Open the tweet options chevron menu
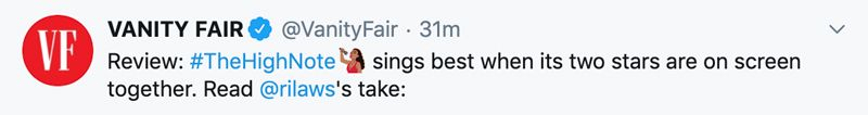Viewport: 868px width, 115px height. click(x=837, y=29)
